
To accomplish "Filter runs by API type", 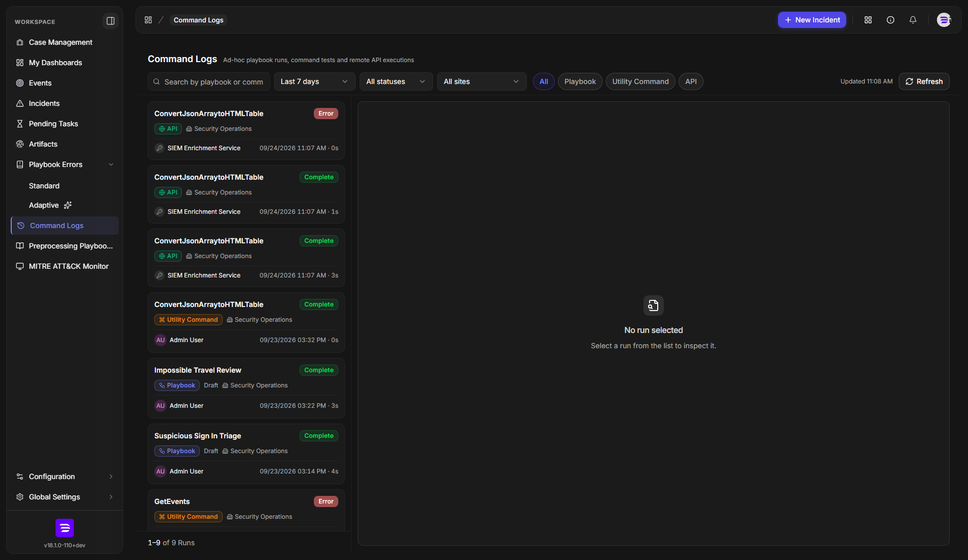I will point(691,81).
